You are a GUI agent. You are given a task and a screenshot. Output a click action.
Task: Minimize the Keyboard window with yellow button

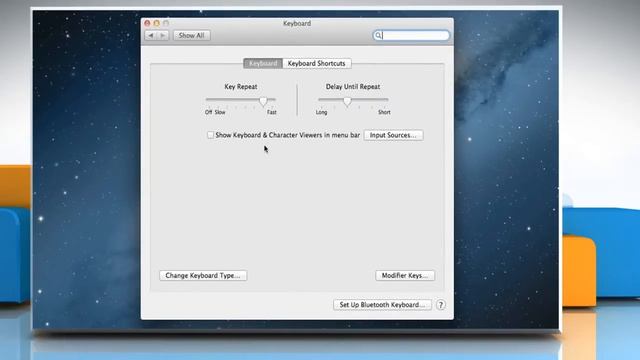156,23
